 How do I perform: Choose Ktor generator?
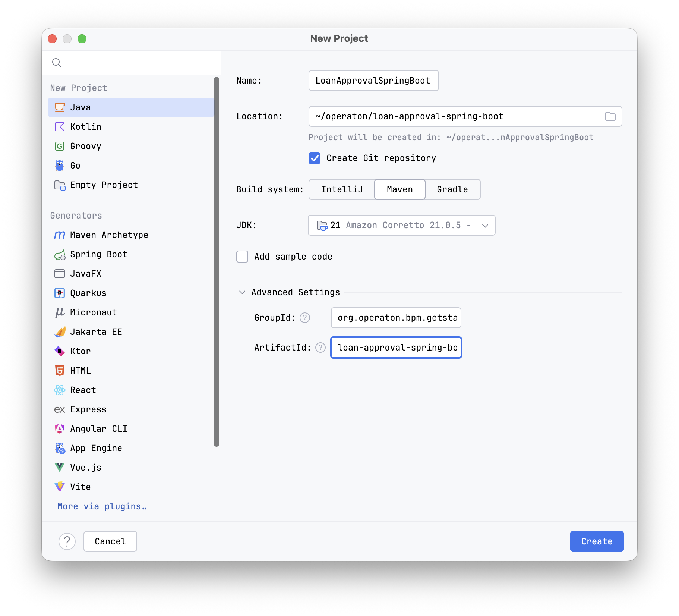(x=131, y=351)
